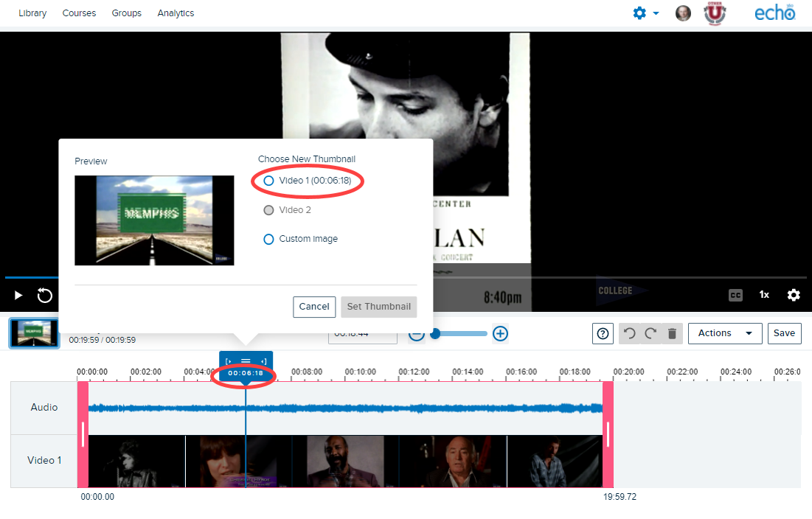Screen dimensions: 812x519
Task: Click the Video 1 track label
Action: point(44,461)
